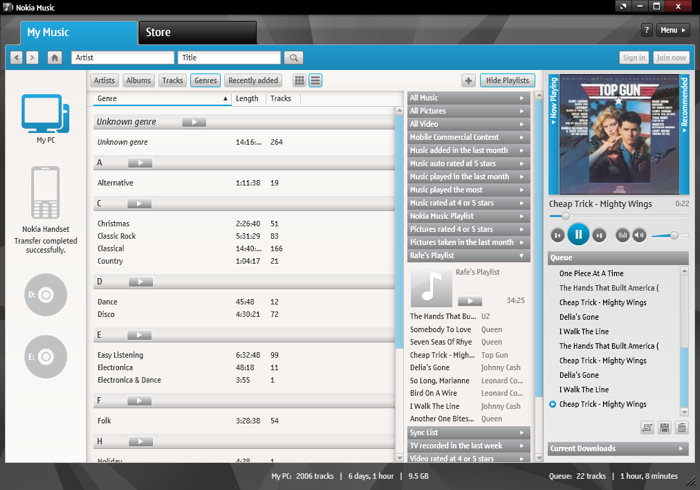700x490 pixels.
Task: Show the Recently added view
Action: (x=253, y=80)
